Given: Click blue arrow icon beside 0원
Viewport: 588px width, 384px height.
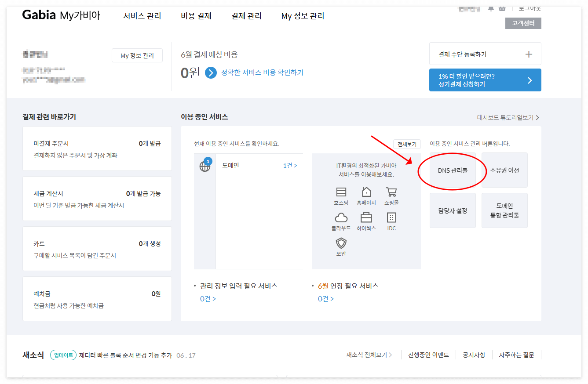Looking at the screenshot, I should click(x=211, y=73).
